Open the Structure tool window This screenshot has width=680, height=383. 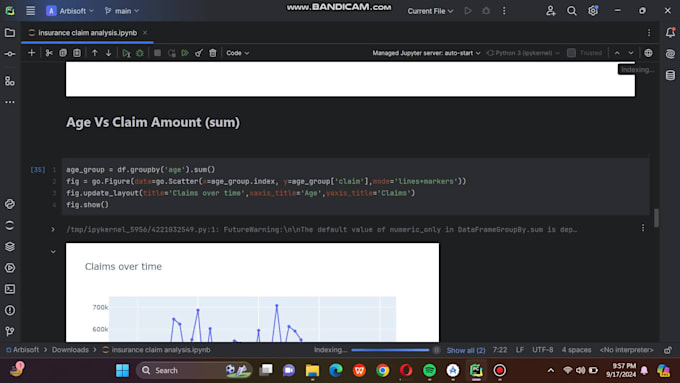click(x=10, y=81)
